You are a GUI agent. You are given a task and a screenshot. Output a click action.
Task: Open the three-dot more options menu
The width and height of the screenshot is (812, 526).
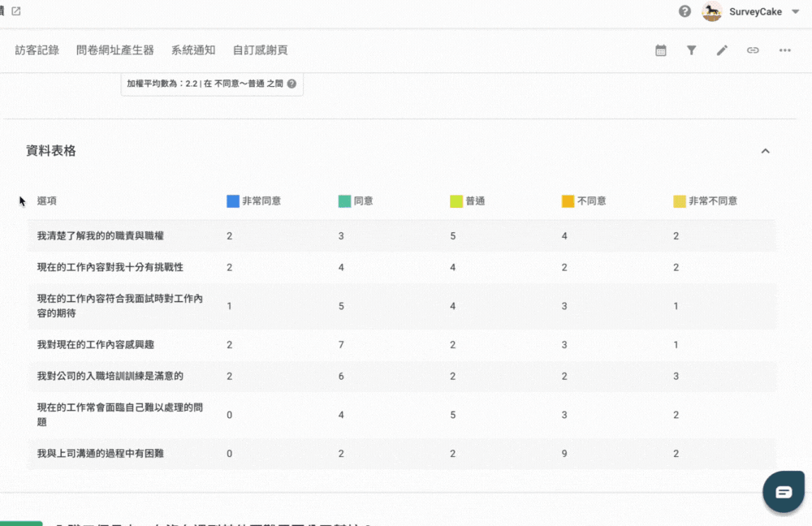click(x=784, y=50)
